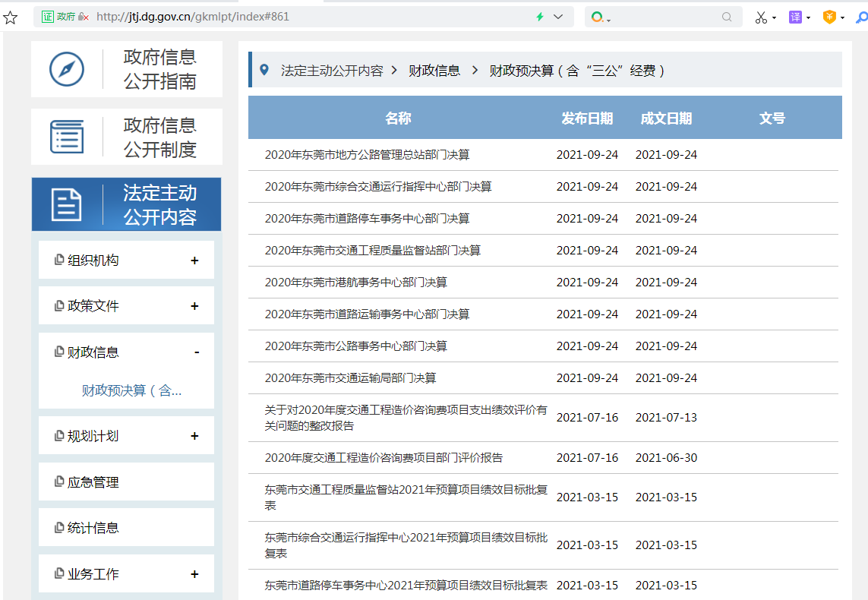Click 财政预决算（含“三公”经费）breadcrumb
The height and width of the screenshot is (600, 868).
click(577, 71)
